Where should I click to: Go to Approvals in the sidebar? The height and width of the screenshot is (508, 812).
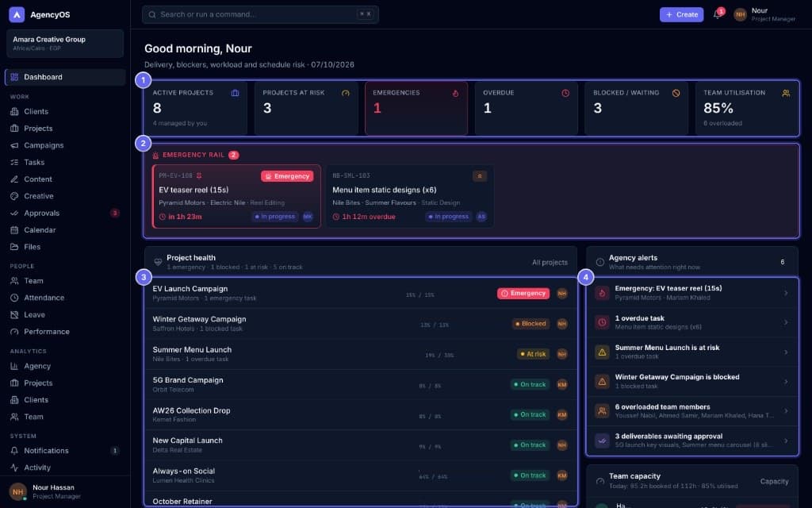click(x=65, y=213)
